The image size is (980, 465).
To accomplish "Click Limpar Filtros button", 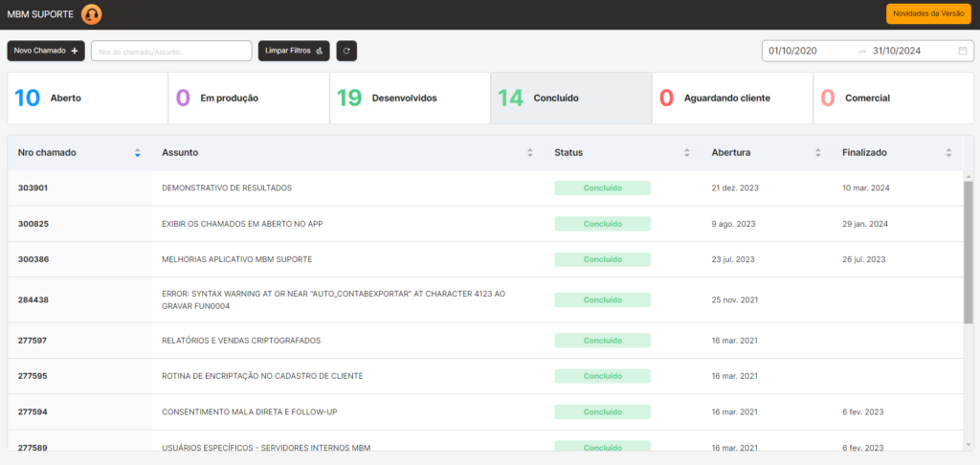I will pos(294,51).
